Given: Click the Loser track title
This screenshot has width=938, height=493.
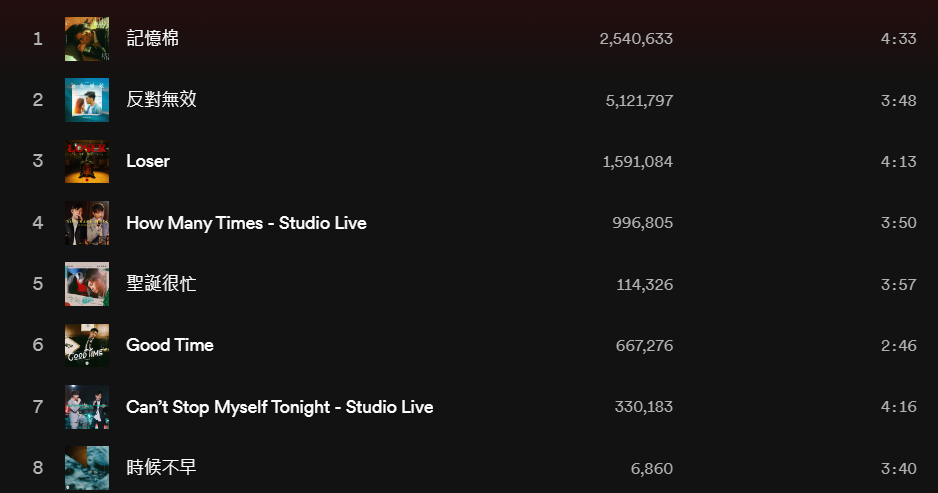Looking at the screenshot, I should [x=148, y=161].
